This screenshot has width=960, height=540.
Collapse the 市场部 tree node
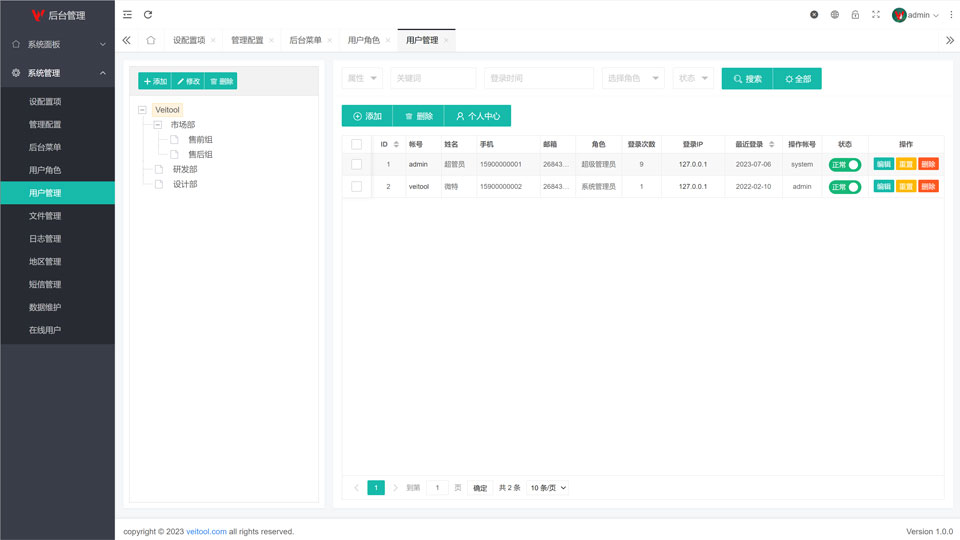pyautogui.click(x=158, y=125)
